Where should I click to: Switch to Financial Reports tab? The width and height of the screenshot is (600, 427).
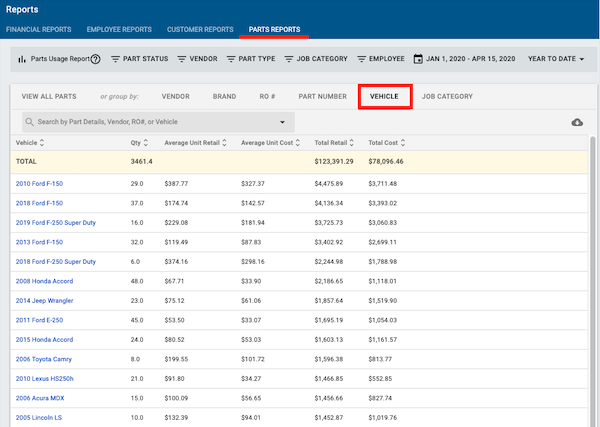[x=39, y=29]
